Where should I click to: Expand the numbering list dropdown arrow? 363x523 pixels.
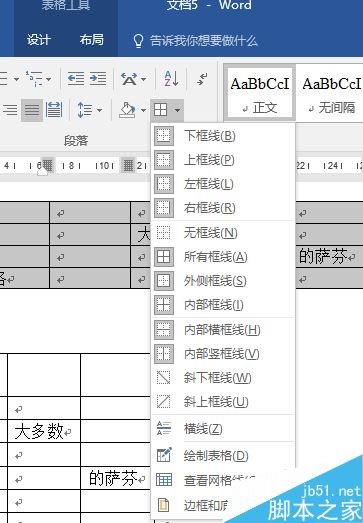(16, 79)
